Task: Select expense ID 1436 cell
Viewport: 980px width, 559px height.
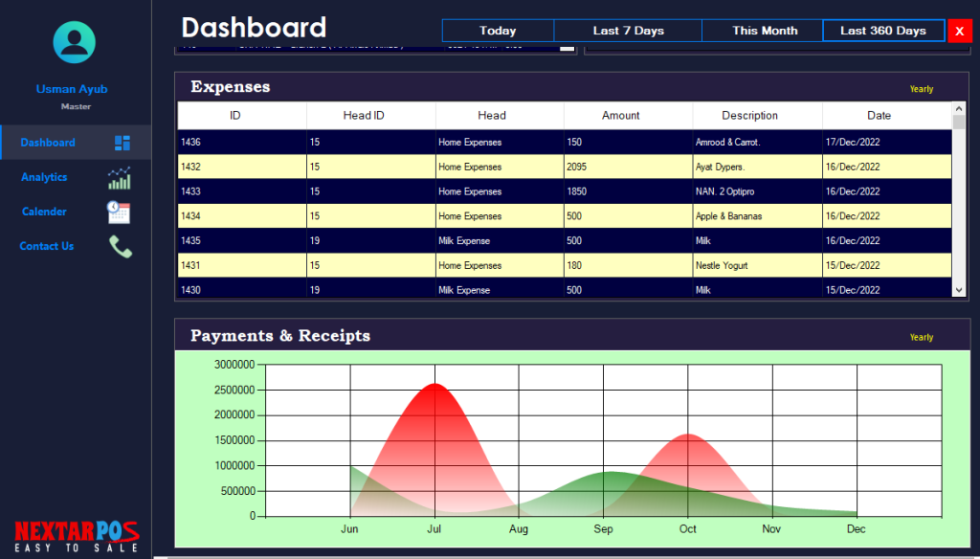Action: coord(242,142)
